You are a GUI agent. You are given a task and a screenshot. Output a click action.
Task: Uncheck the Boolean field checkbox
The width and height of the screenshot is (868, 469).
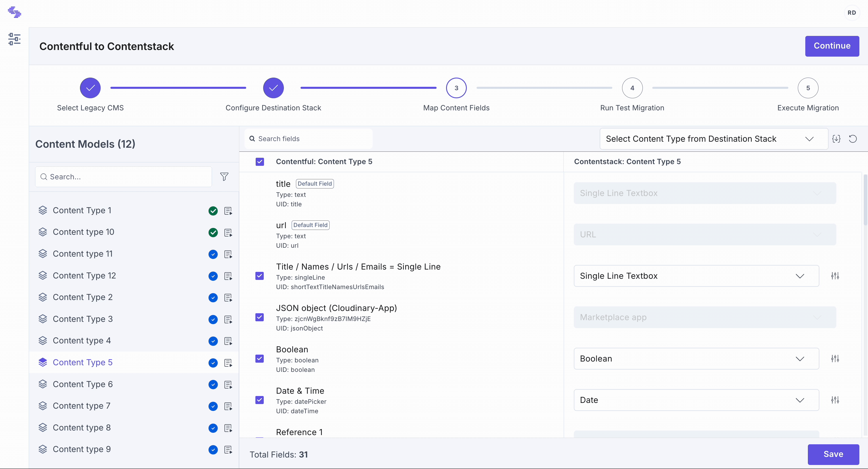tap(259, 359)
